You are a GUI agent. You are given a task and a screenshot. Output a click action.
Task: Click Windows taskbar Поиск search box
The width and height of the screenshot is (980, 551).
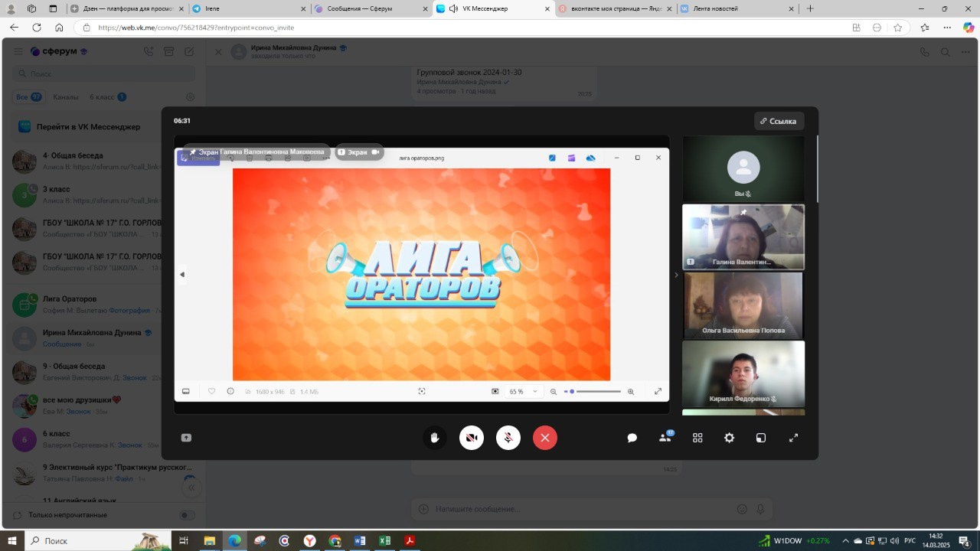tap(98, 540)
